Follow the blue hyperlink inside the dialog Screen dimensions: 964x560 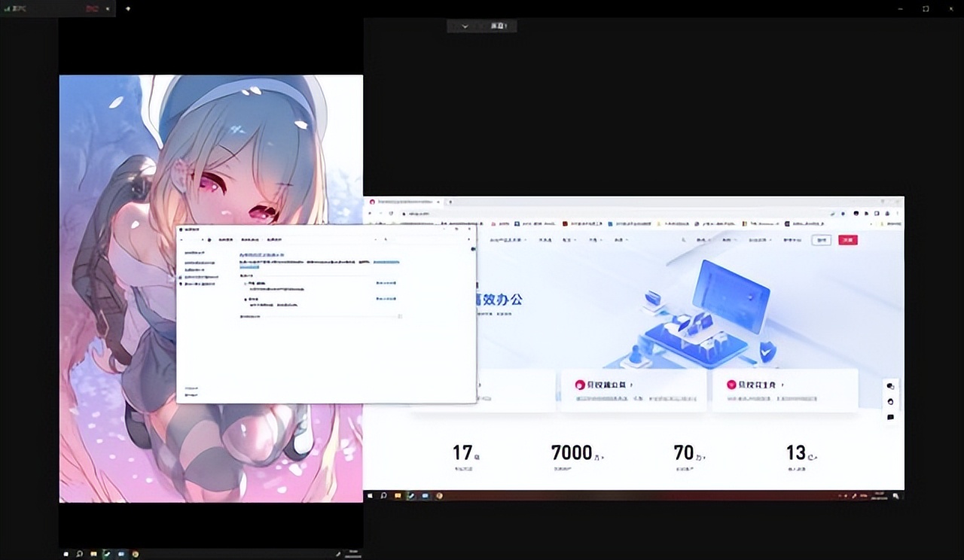(386, 263)
